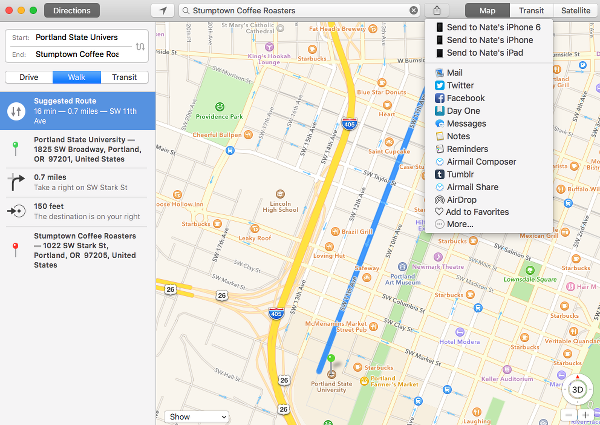
Task: Click the Portland Art Museum marker
Action: 402,266
